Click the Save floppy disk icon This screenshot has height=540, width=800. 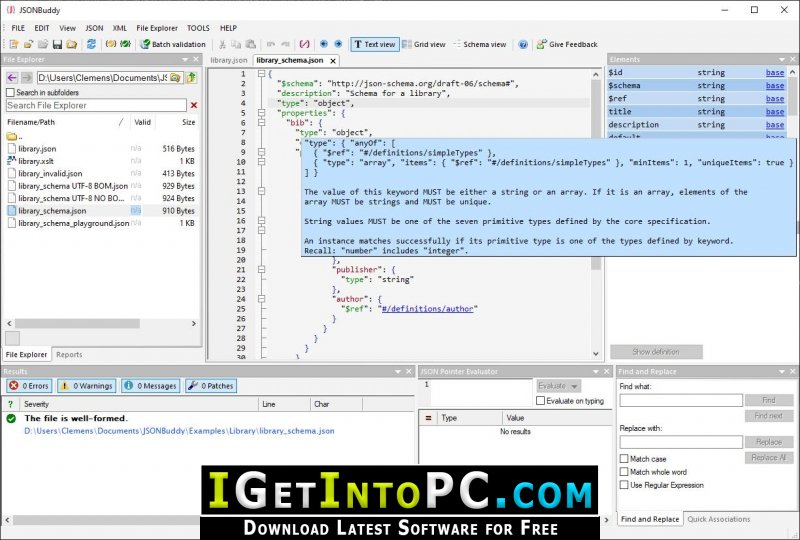tap(57, 44)
